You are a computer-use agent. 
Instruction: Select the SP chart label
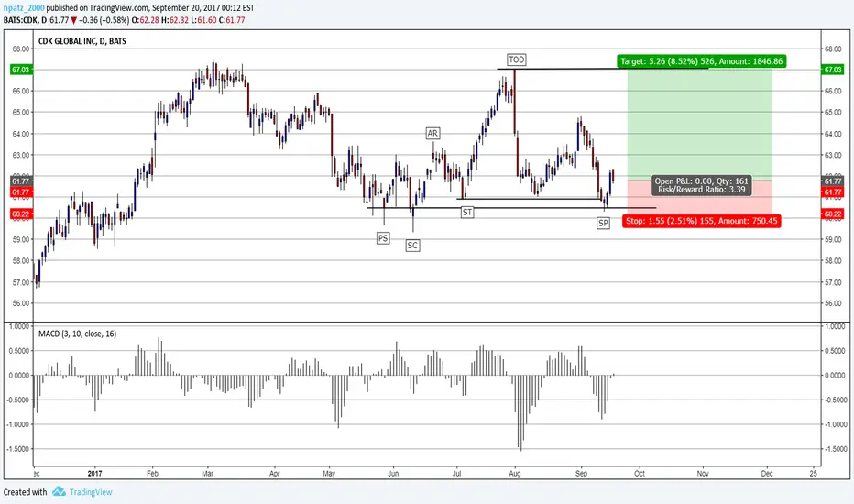603,223
